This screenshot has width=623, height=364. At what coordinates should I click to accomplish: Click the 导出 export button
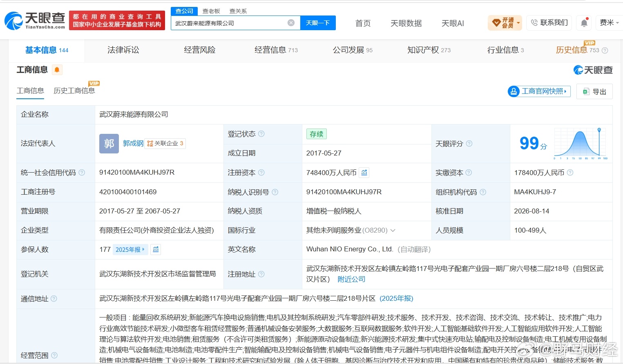click(x=594, y=91)
